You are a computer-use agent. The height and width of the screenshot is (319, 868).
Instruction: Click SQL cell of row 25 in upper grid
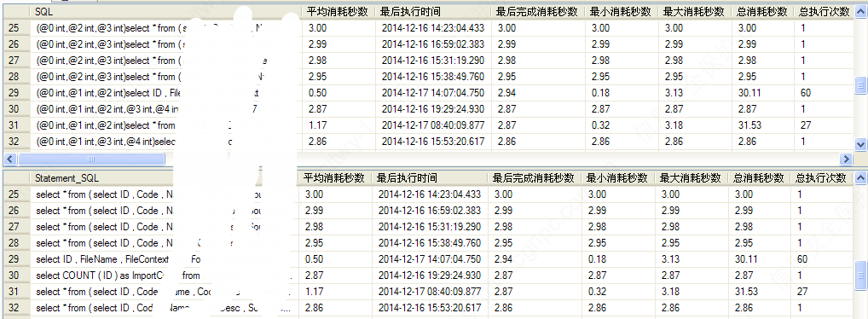[166, 28]
